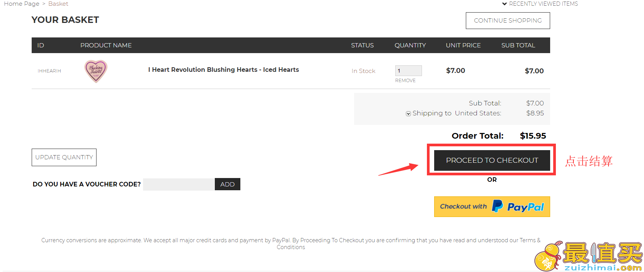Click the Update Quantity button

tap(64, 157)
